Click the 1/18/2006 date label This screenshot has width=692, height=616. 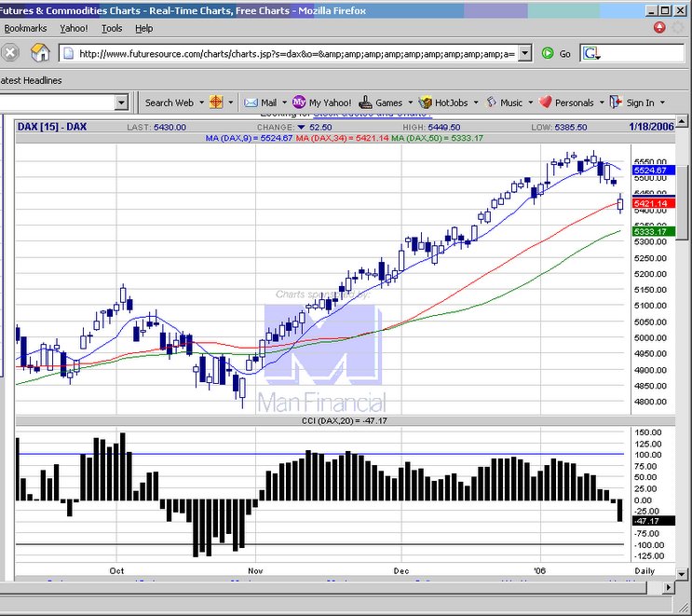(x=652, y=127)
